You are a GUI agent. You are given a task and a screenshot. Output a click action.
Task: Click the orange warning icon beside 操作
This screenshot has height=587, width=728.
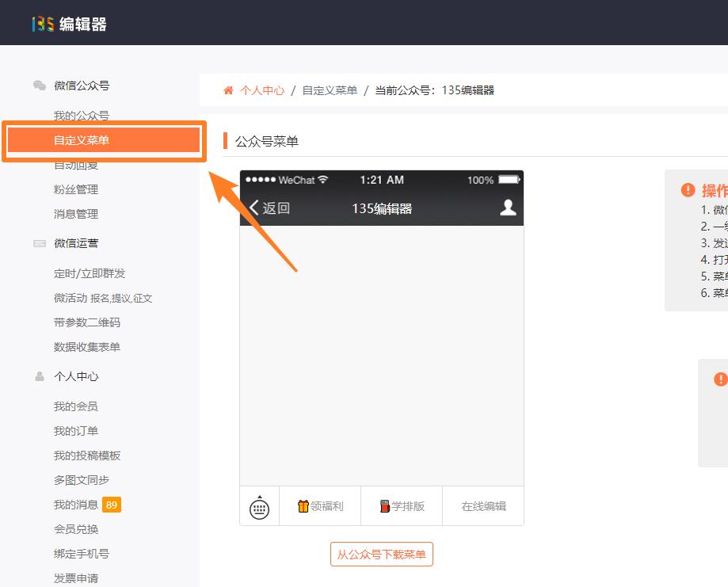[688, 190]
